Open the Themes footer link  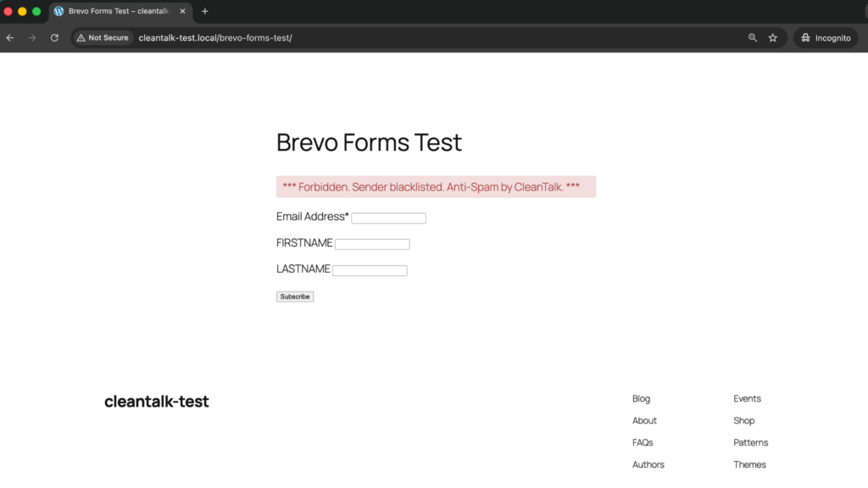coord(749,465)
